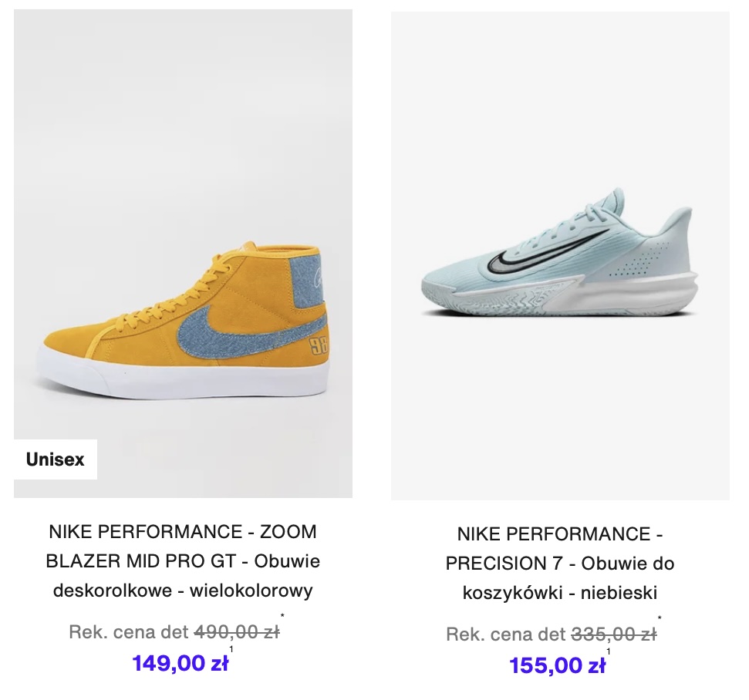Click the 149,00 zł sale price
The width and height of the screenshot is (749, 700).
tap(180, 663)
